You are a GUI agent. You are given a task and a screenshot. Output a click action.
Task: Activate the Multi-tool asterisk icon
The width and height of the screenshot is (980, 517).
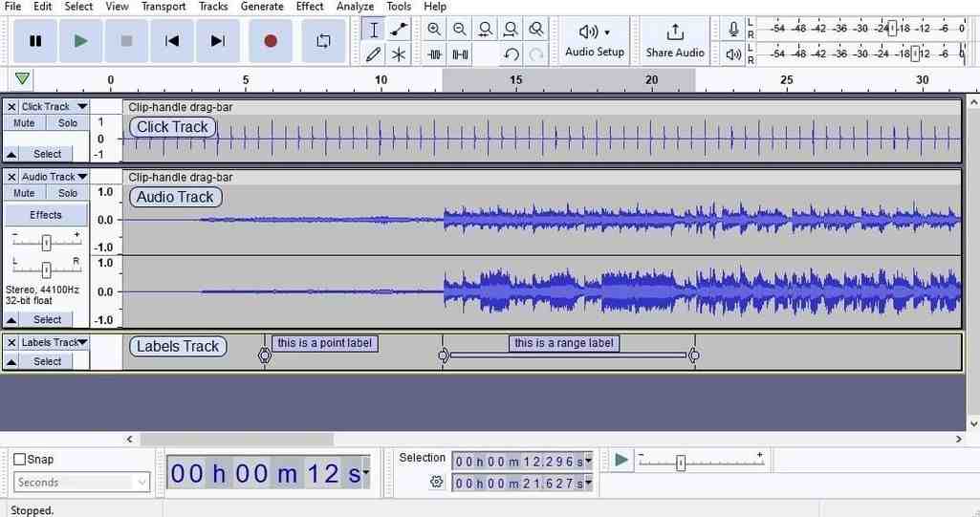[x=399, y=54]
